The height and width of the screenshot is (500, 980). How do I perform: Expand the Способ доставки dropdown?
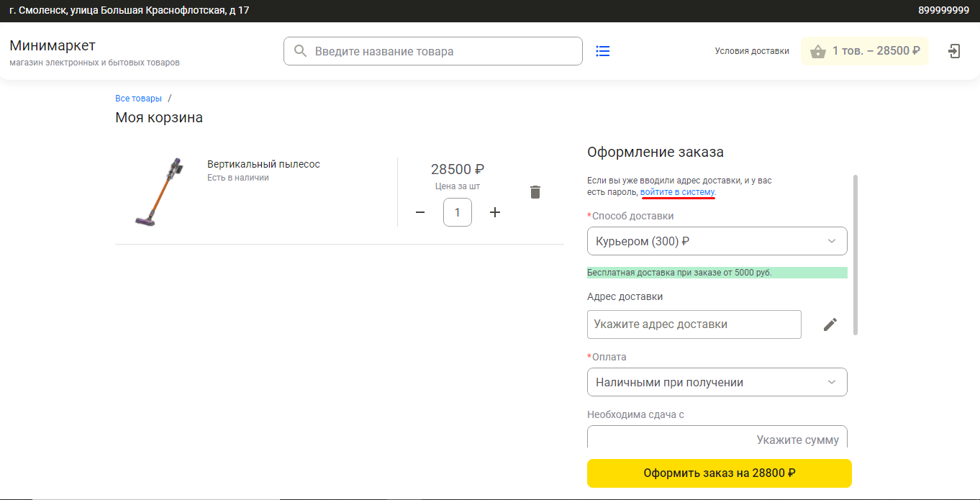[x=717, y=241]
